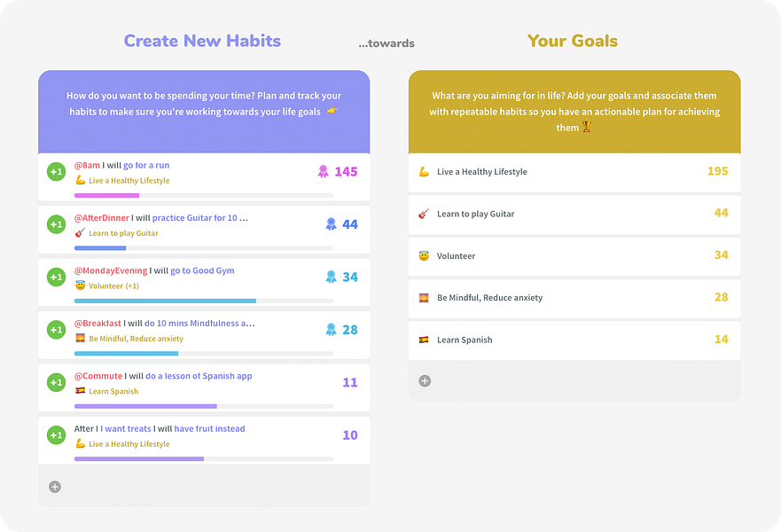Screen dimensions: 781x532
Task: Click the Learn Spanish tag under Commute habit
Action: pyautogui.click(x=113, y=392)
